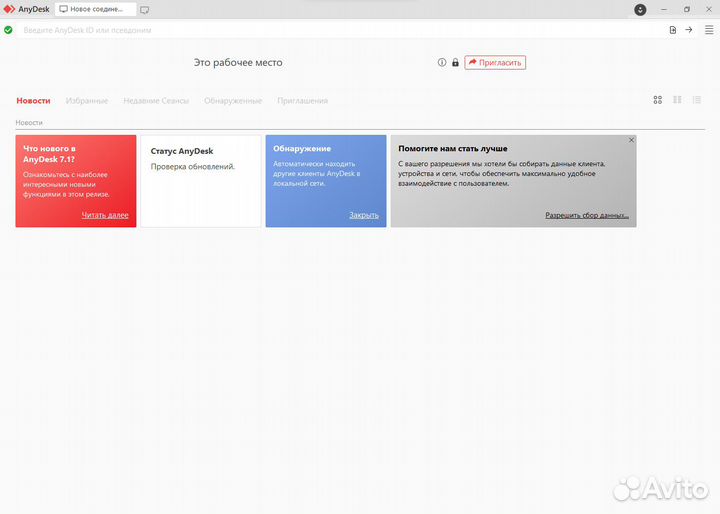Click the connect arrow icon

click(689, 30)
